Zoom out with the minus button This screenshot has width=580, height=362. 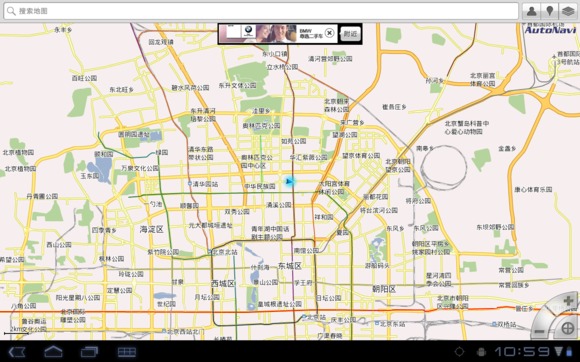pyautogui.click(x=540, y=331)
